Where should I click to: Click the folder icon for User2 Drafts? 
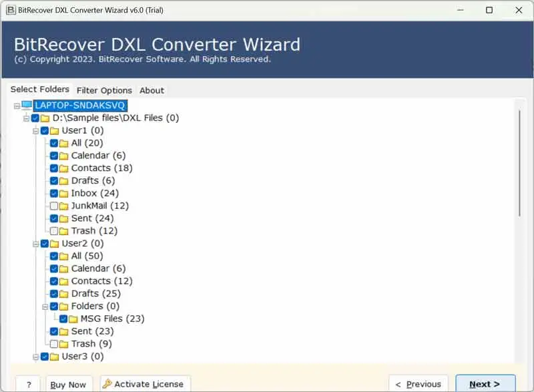[63, 294]
